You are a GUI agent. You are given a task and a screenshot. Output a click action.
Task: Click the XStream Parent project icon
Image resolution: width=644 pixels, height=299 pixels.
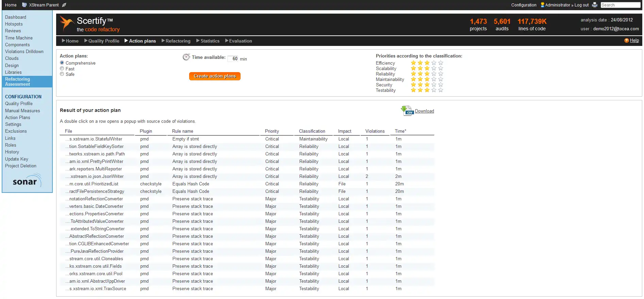[x=24, y=5]
